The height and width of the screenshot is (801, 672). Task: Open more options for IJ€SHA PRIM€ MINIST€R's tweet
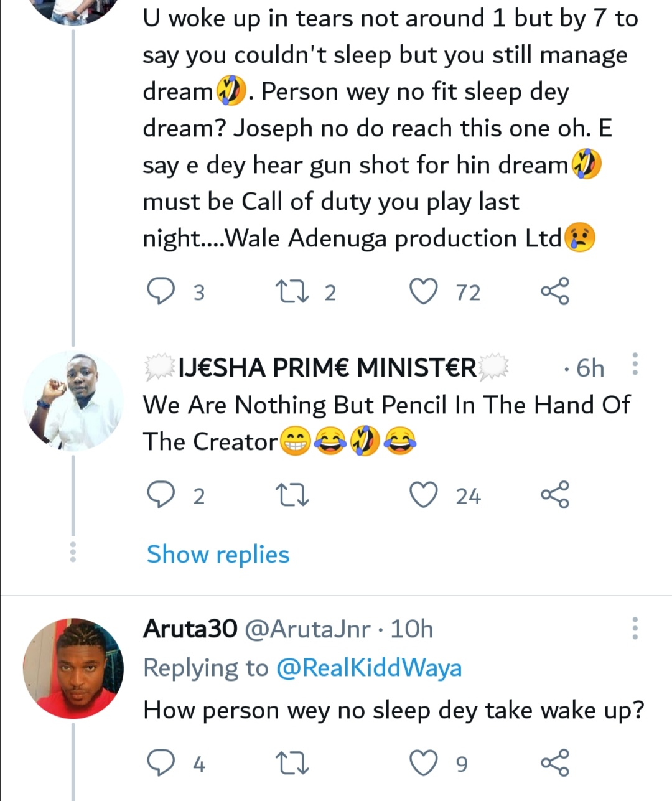point(635,365)
